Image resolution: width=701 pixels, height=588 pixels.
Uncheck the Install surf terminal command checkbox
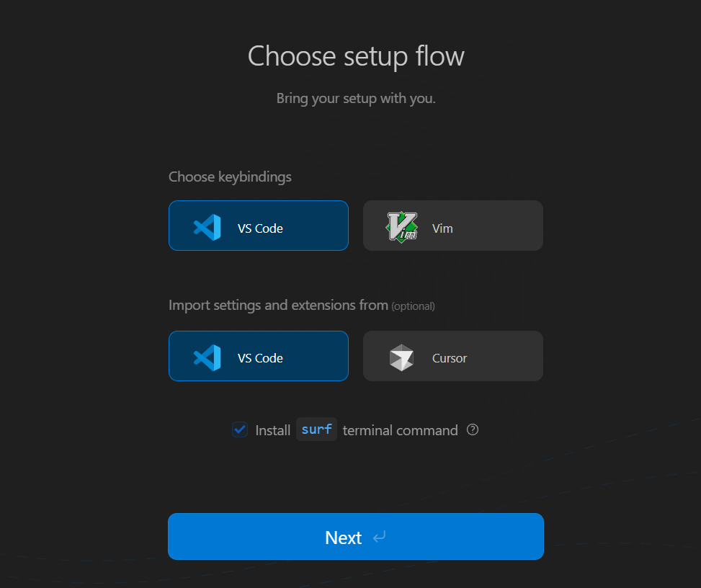click(240, 430)
